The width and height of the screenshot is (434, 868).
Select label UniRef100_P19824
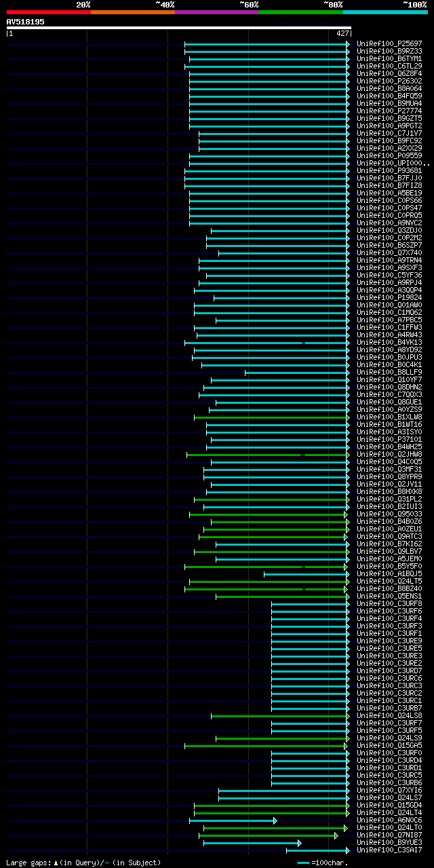(x=389, y=297)
